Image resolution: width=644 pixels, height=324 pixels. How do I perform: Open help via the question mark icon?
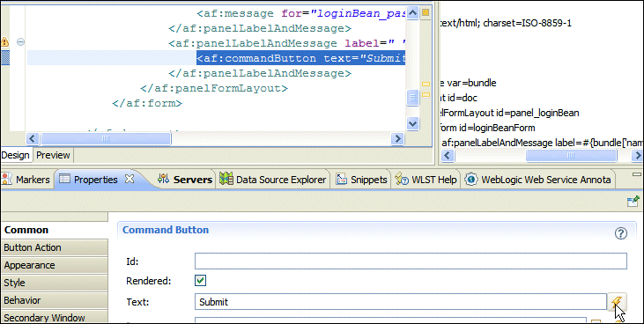[620, 233]
